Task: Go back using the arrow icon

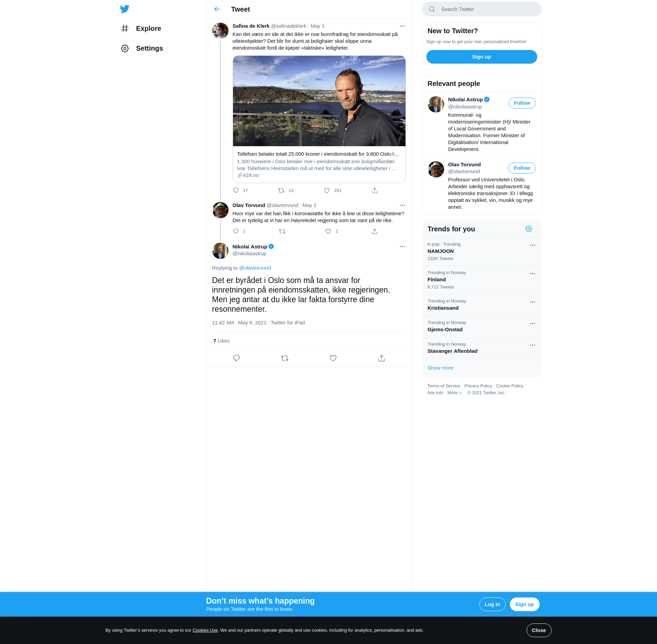Action: click(x=217, y=9)
